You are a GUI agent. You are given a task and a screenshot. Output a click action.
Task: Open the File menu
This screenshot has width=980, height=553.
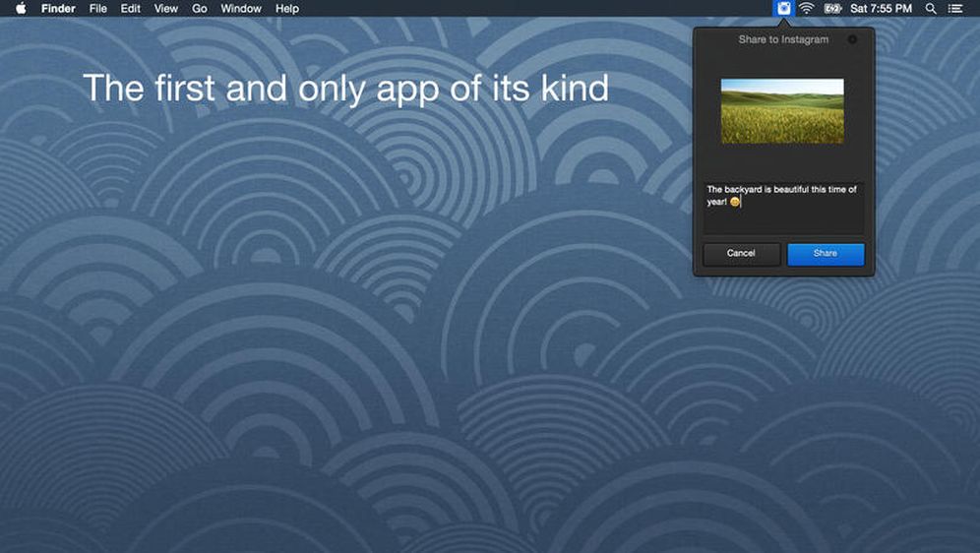(98, 8)
